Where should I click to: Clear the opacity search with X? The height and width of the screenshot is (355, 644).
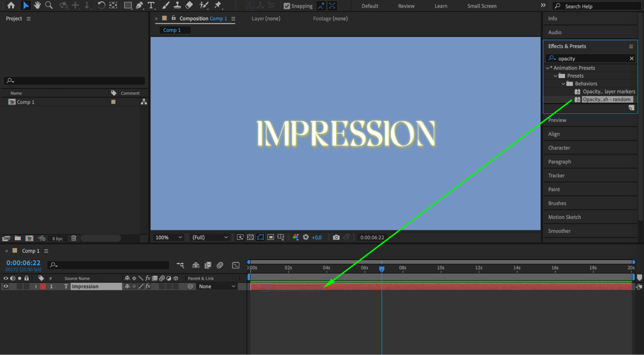coord(631,58)
